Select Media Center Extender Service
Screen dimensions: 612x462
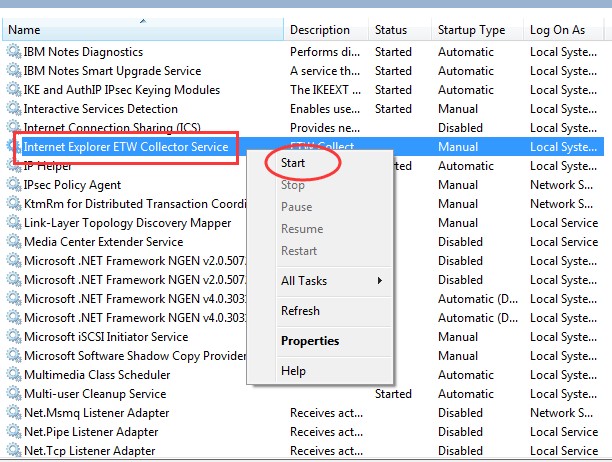tap(103, 242)
